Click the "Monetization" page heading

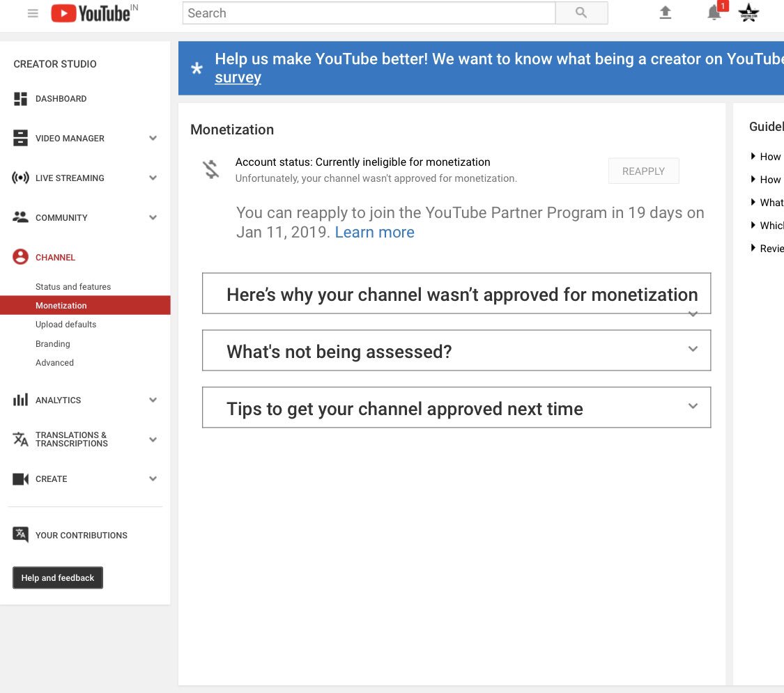(x=232, y=130)
